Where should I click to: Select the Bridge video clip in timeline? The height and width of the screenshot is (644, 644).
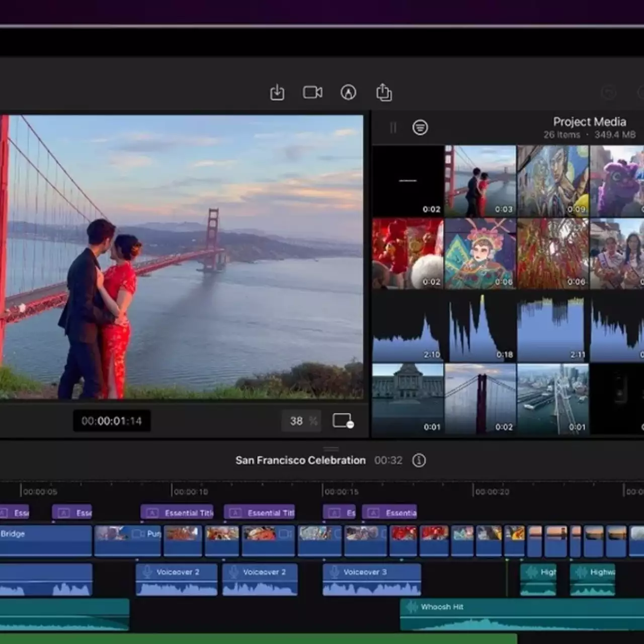tap(45, 541)
